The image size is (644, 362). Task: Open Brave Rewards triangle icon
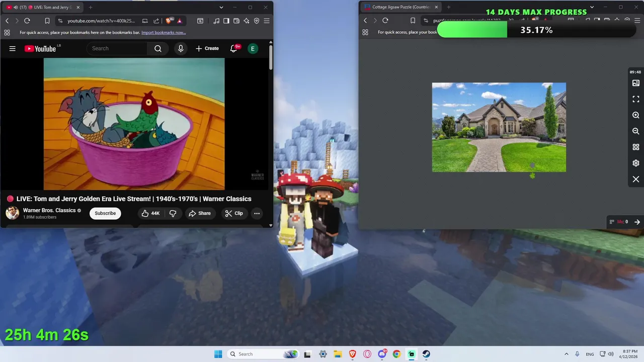pyautogui.click(x=179, y=21)
